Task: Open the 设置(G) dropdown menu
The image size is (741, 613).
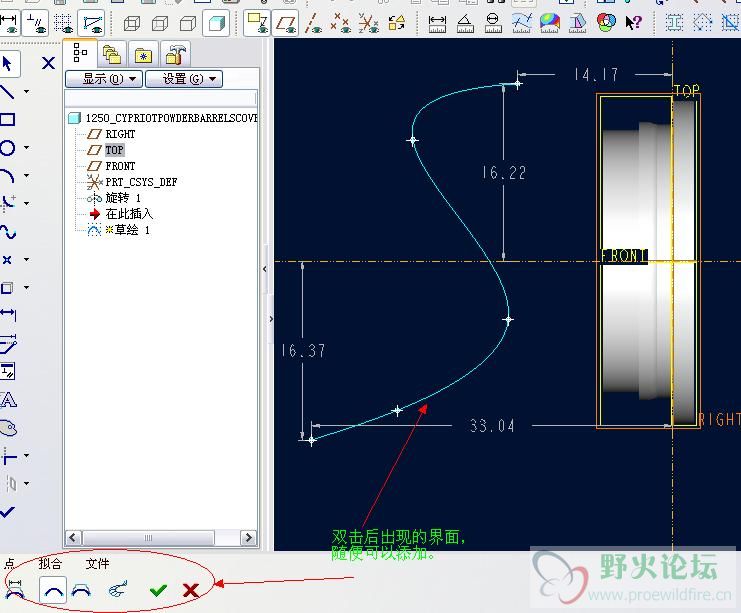Action: tap(184, 78)
